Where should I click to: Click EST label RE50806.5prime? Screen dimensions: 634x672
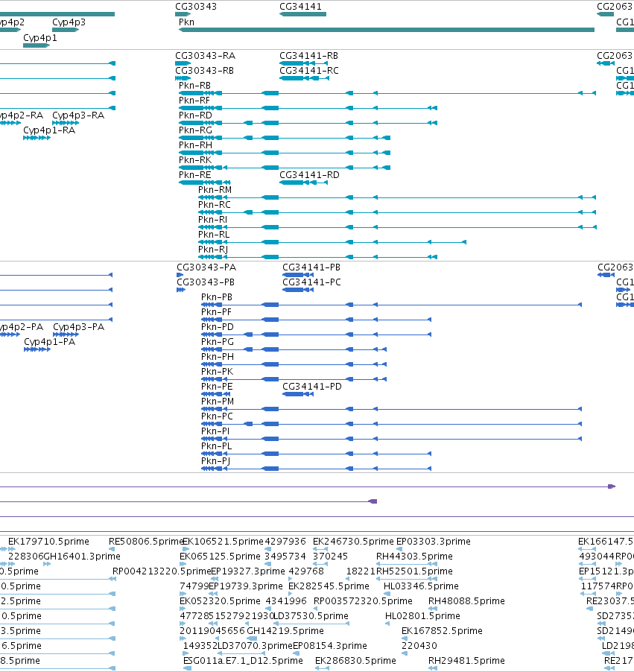pos(146,542)
